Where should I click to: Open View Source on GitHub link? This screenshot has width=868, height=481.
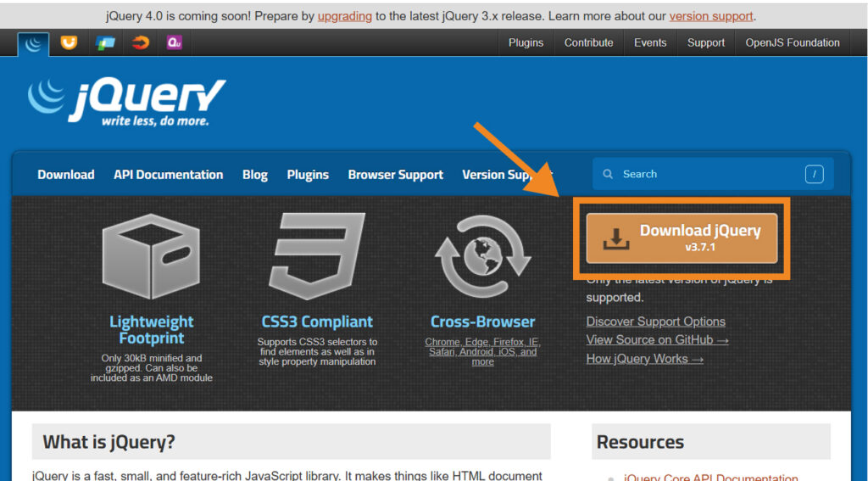click(x=657, y=340)
